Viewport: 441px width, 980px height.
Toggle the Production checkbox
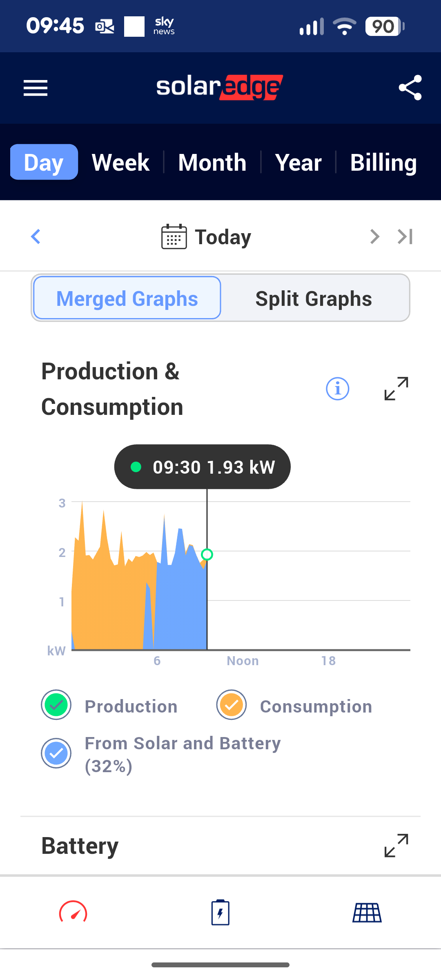click(56, 705)
